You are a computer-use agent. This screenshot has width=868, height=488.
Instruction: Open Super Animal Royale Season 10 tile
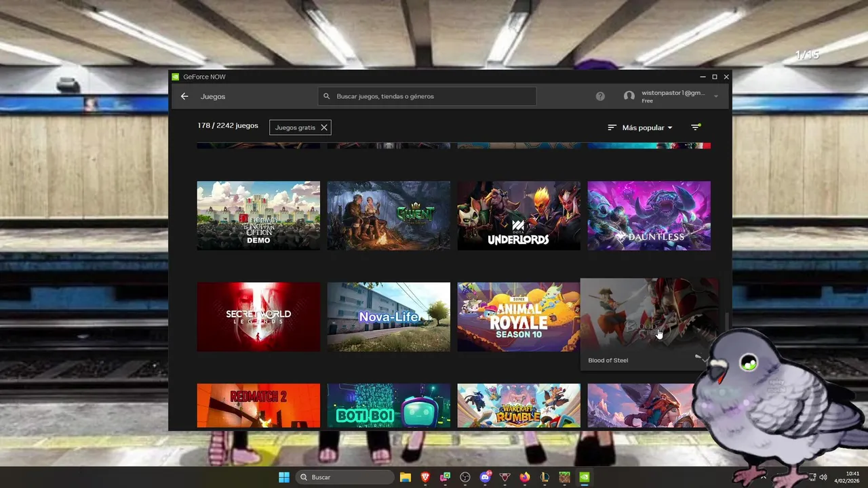point(519,317)
